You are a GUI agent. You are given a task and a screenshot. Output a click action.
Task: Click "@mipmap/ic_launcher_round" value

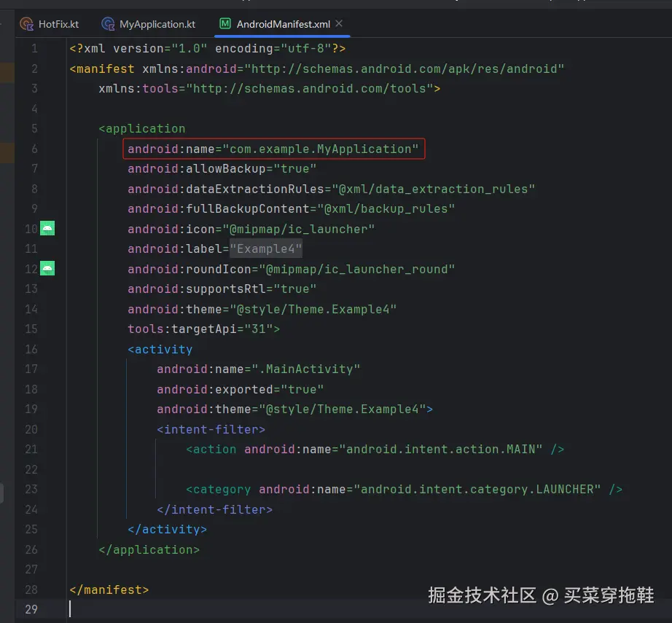pos(356,269)
